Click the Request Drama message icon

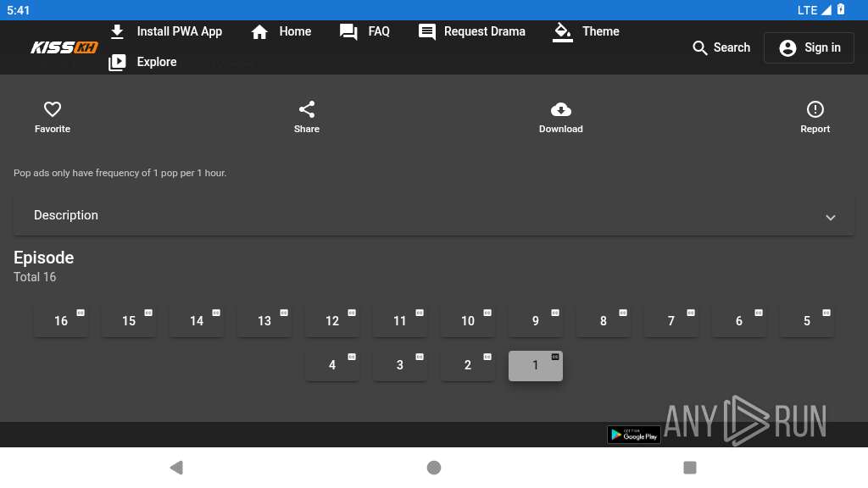click(x=427, y=31)
